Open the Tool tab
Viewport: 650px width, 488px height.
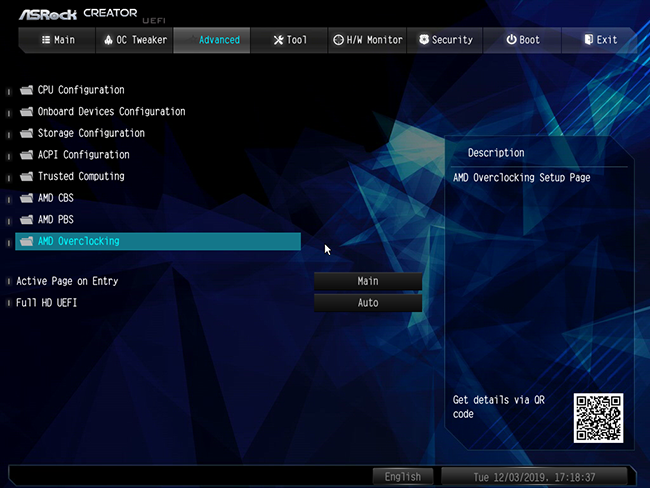[x=289, y=40]
